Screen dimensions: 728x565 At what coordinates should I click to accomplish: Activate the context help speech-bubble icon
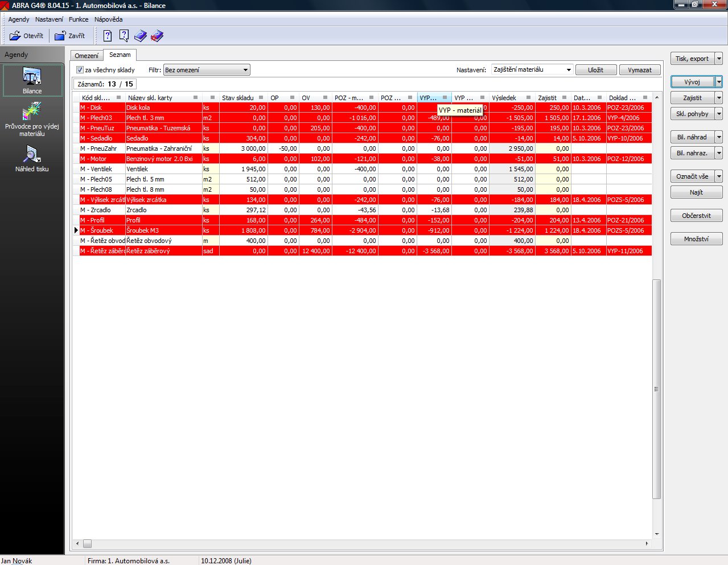[124, 36]
